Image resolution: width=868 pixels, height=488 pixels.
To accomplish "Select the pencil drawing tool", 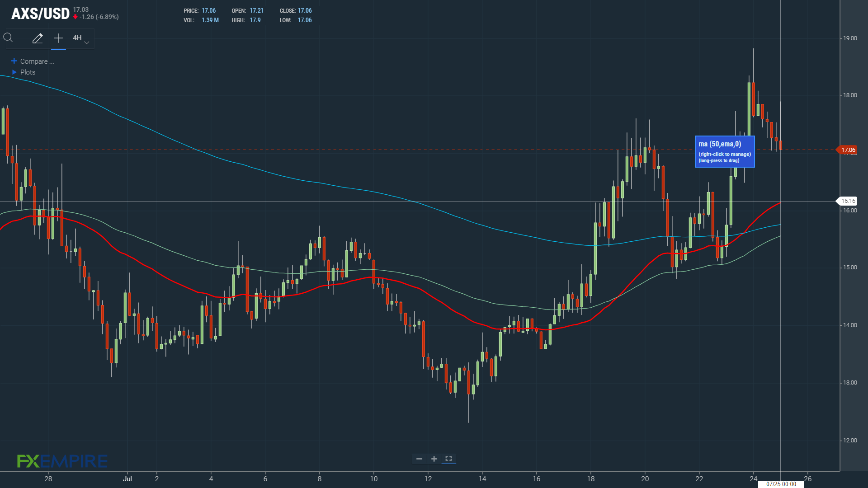I will tap(38, 38).
